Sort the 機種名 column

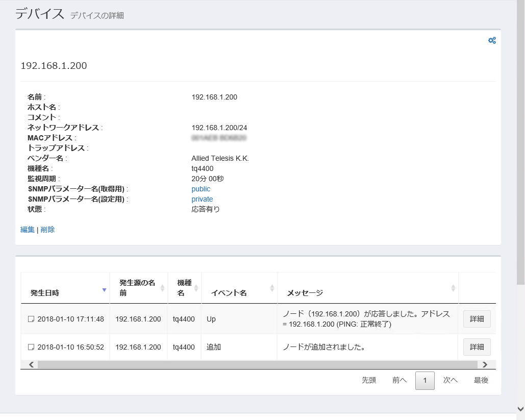[x=196, y=288]
